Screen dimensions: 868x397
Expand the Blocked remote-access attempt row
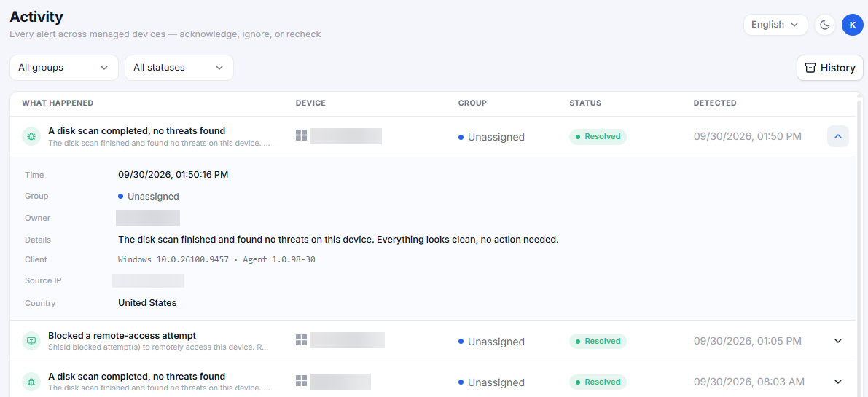[838, 341]
